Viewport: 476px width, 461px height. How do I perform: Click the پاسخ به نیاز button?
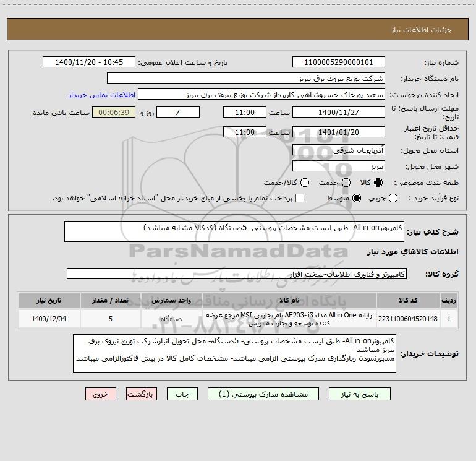pos(360,394)
